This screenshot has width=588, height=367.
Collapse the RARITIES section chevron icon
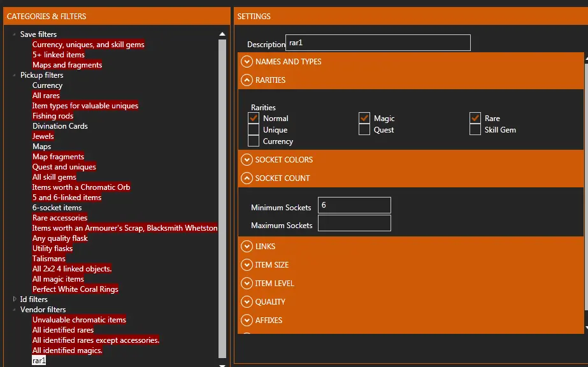coord(247,80)
